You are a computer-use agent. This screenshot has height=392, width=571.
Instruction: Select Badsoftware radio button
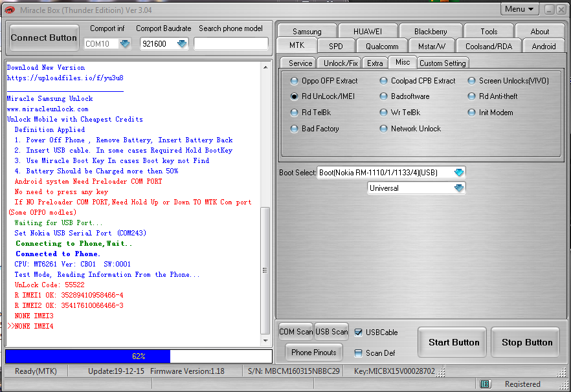[383, 96]
